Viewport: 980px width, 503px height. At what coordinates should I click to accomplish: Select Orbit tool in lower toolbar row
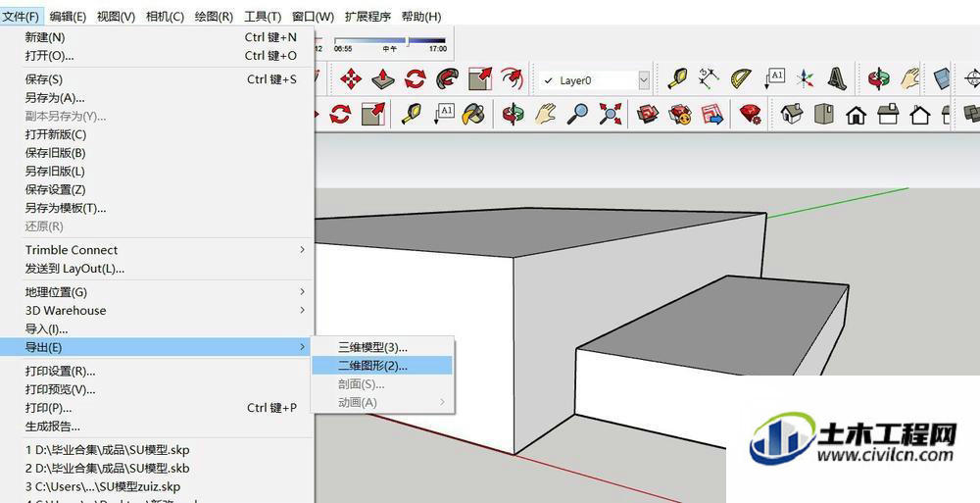coord(514,114)
